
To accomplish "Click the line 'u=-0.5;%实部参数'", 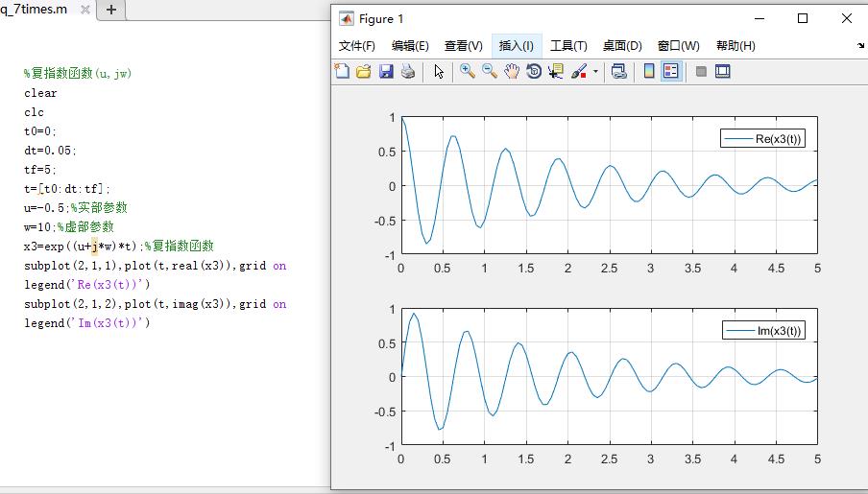I will pos(75,207).
